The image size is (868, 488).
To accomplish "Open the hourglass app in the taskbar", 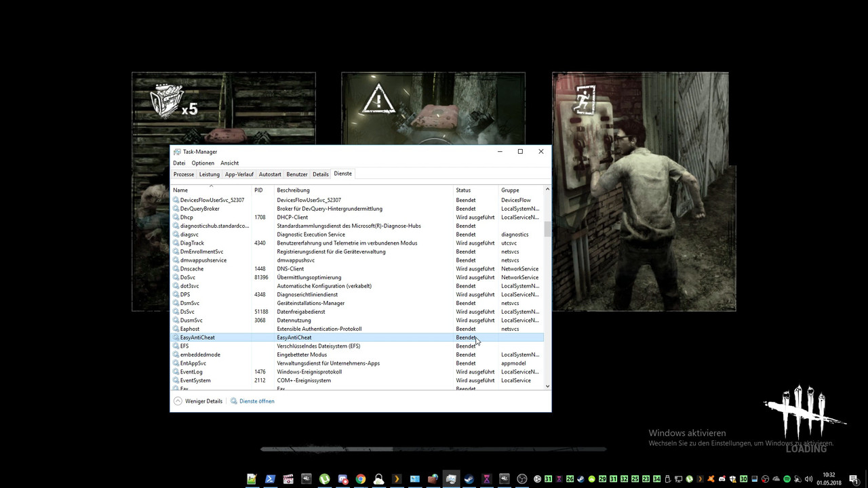I will [487, 479].
